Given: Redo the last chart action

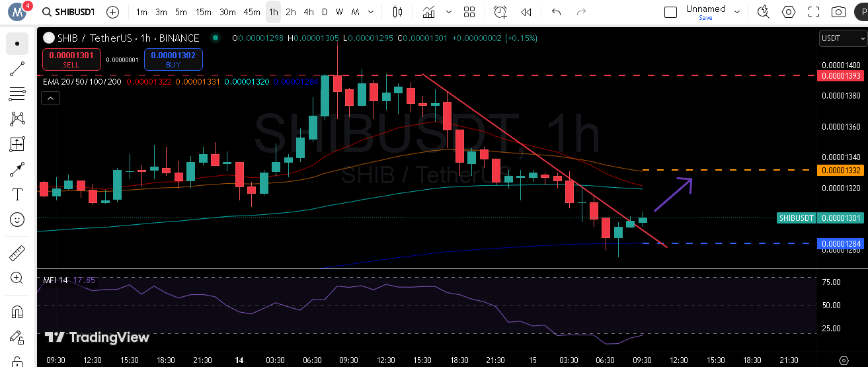Looking at the screenshot, I should point(581,12).
